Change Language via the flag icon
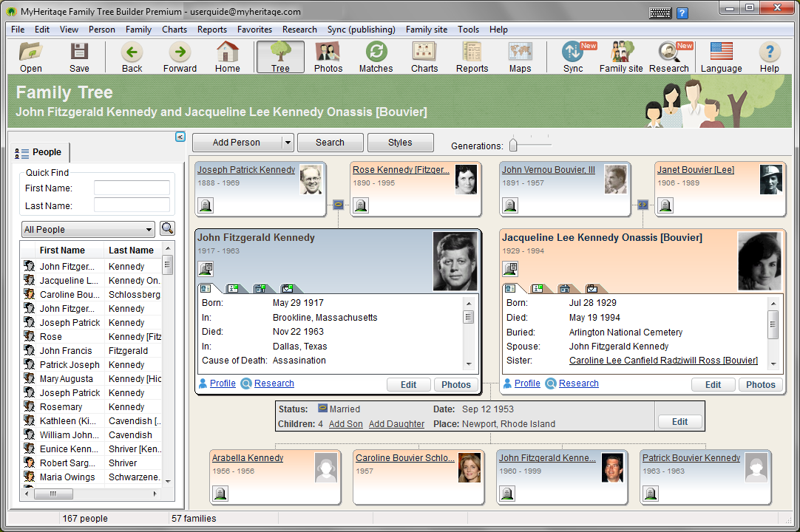The image size is (800, 532). pos(721,57)
